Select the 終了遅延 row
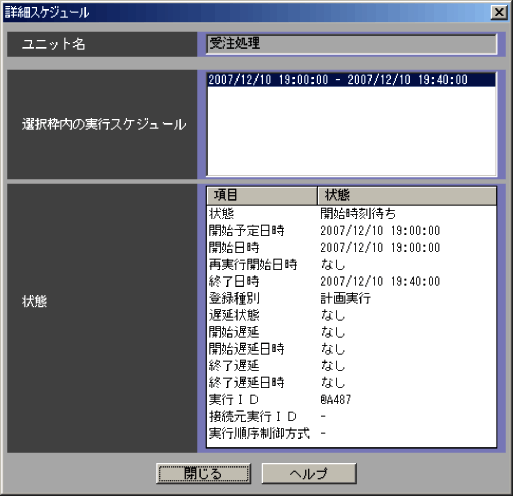Image resolution: width=513 pixels, height=496 pixels. pyautogui.click(x=351, y=366)
